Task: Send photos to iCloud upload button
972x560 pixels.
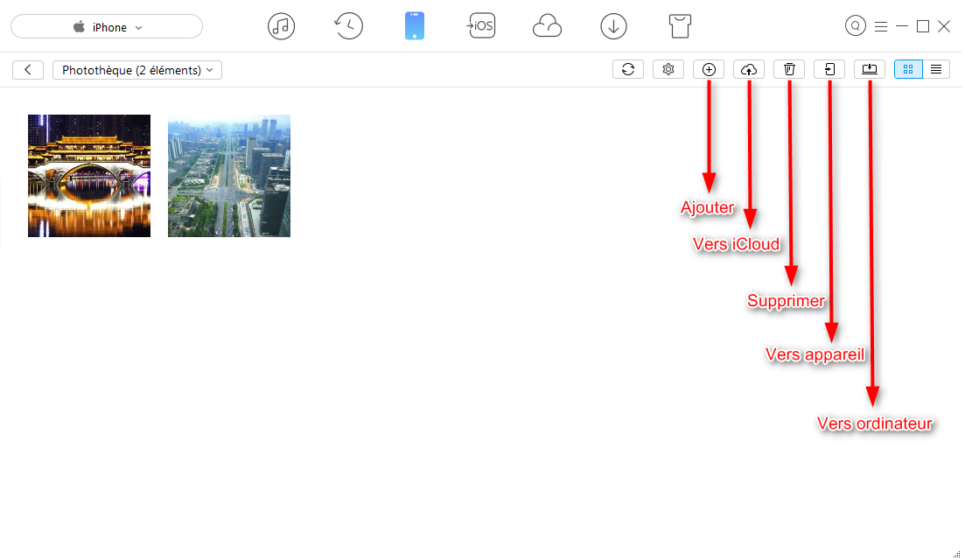Action: click(749, 69)
